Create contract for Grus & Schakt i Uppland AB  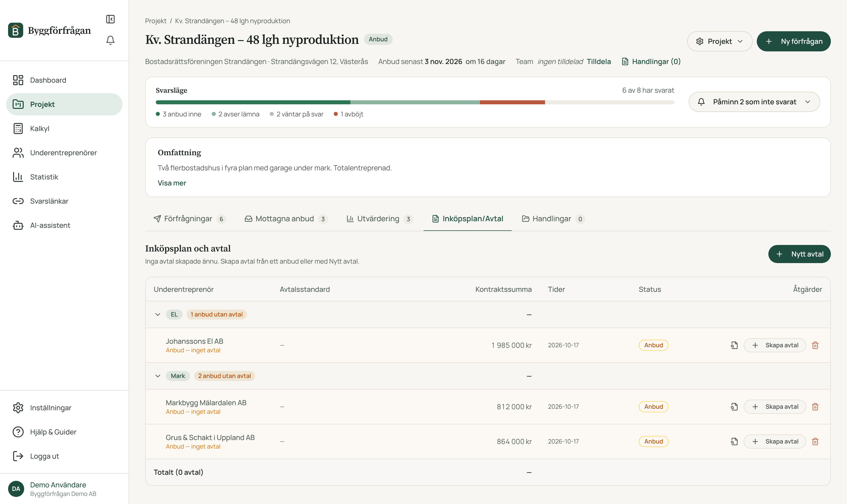tap(775, 442)
